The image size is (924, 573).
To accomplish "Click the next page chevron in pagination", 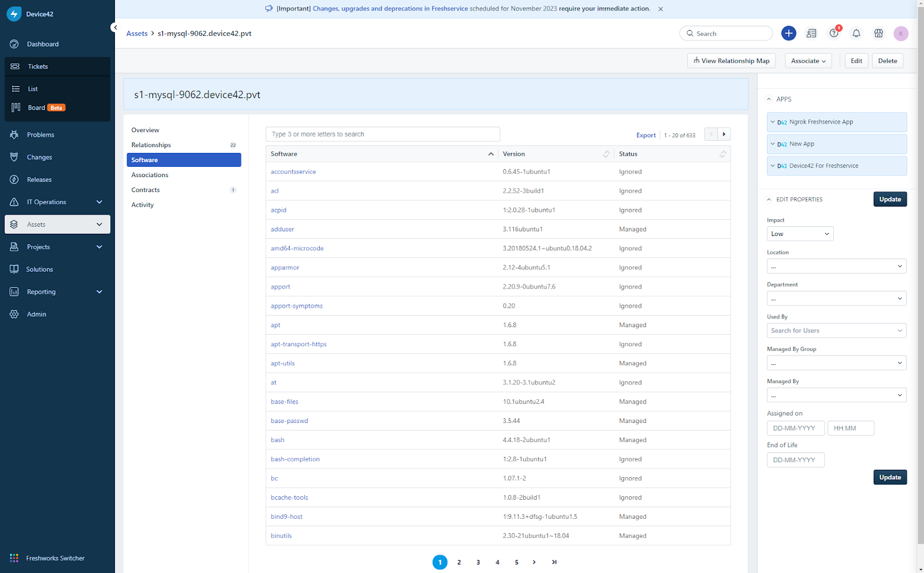I will click(x=534, y=562).
